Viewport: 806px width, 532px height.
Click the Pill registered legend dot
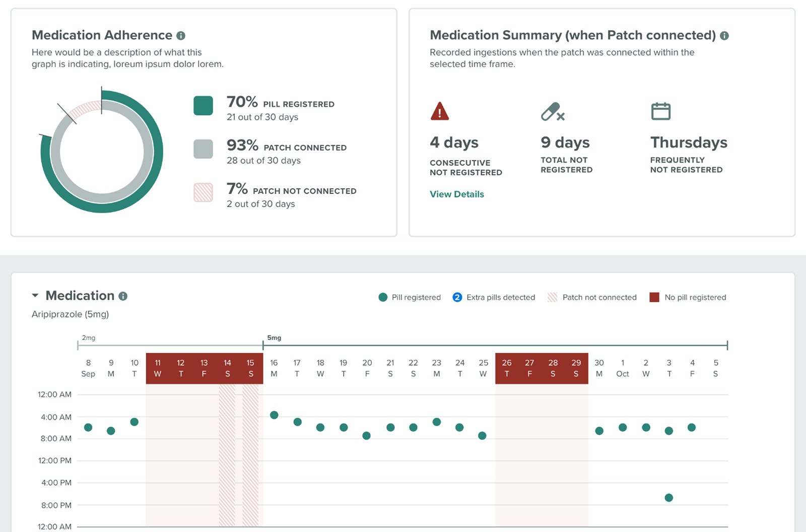coord(383,297)
